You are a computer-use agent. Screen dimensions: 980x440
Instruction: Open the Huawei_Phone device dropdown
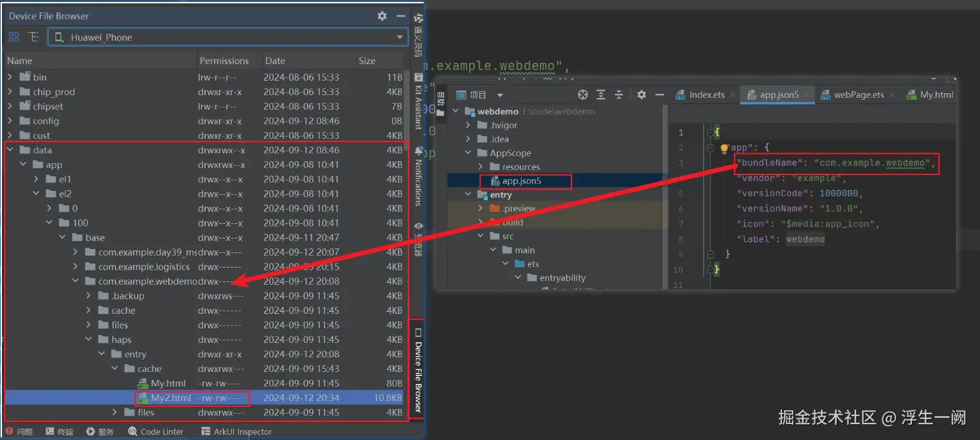coord(228,37)
